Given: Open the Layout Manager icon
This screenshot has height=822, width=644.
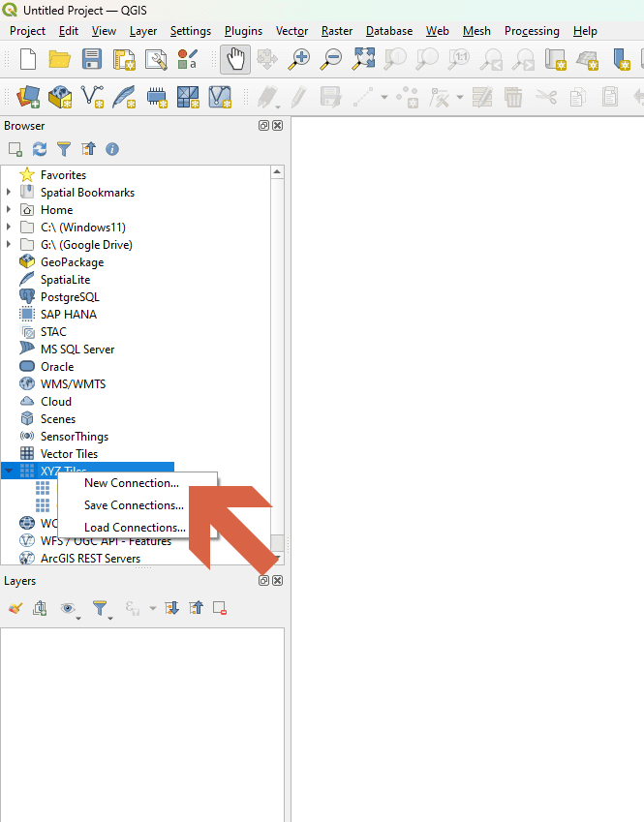Looking at the screenshot, I should click(156, 59).
